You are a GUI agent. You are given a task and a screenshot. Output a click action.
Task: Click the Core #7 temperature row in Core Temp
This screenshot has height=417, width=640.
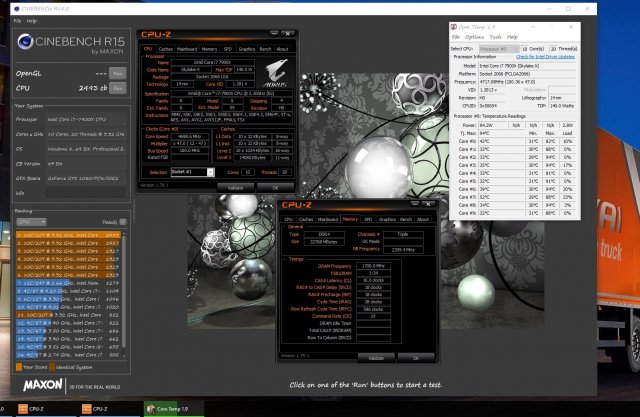516,197
